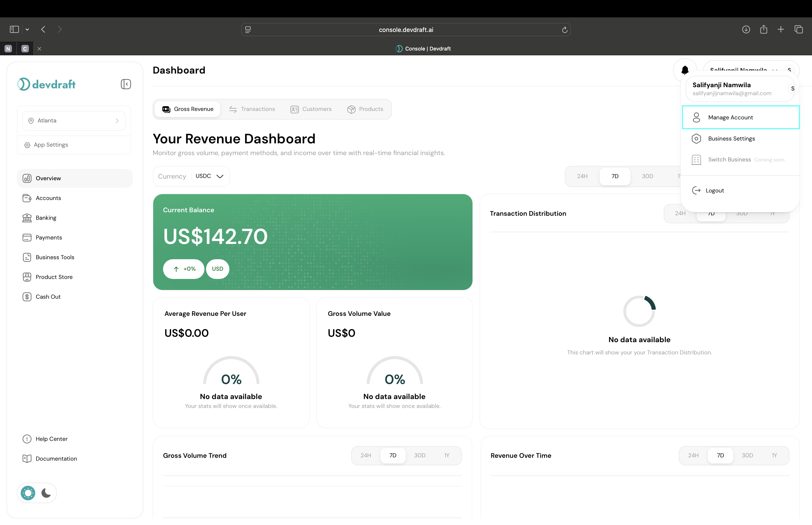Click the devdraft logo in the sidebar
Screen dimensions: 812x525
[x=46, y=84]
